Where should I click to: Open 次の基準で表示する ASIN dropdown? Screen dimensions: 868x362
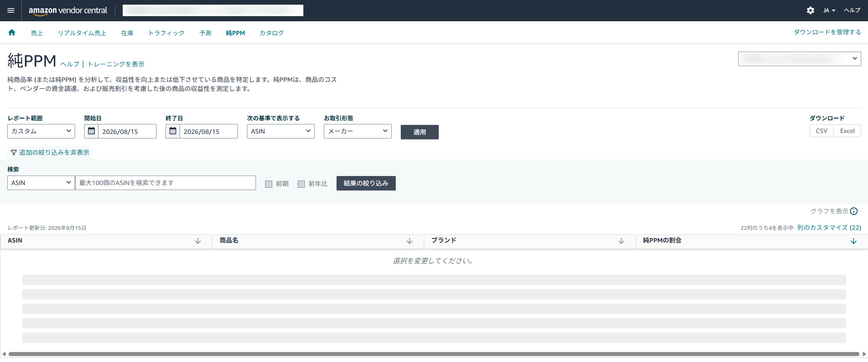(281, 131)
